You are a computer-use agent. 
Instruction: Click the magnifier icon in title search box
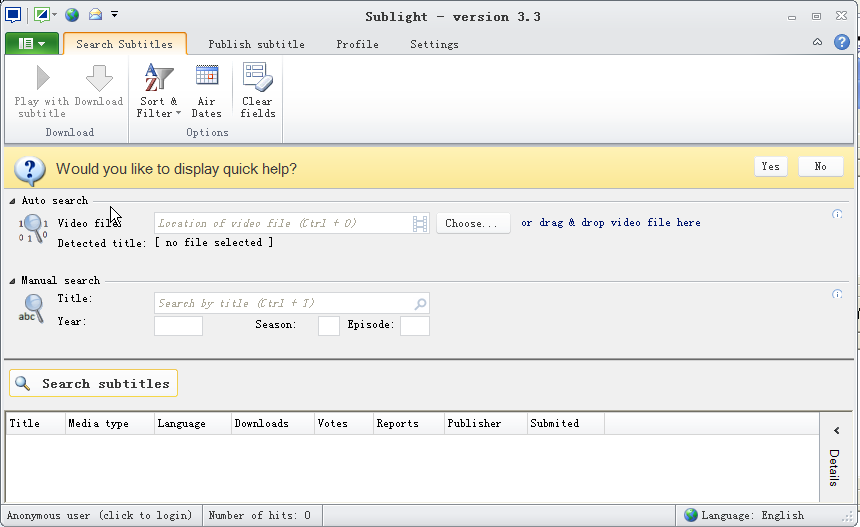click(x=420, y=304)
